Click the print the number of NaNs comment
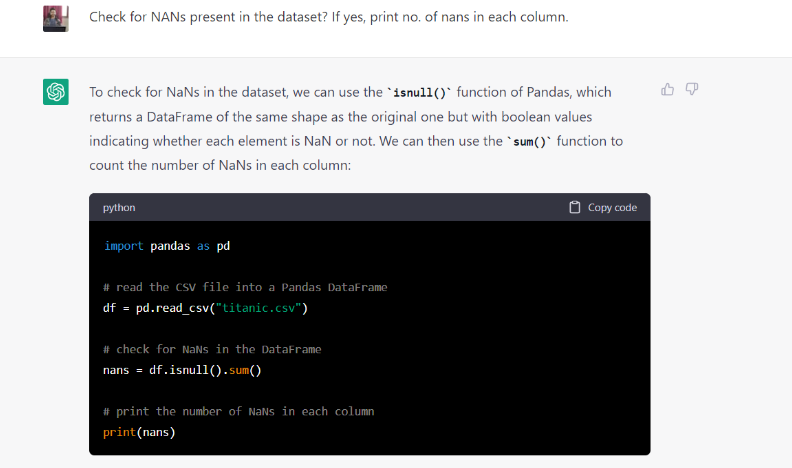This screenshot has height=468, width=792. [x=238, y=411]
